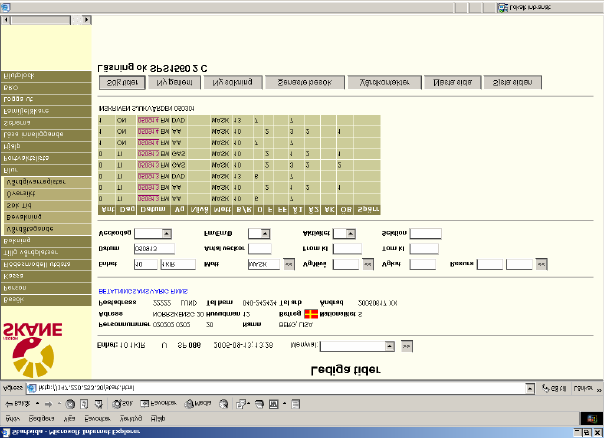604x438 pixels.
Task: Select Bevakning in the sidebar submenu
Action: coord(47,217)
